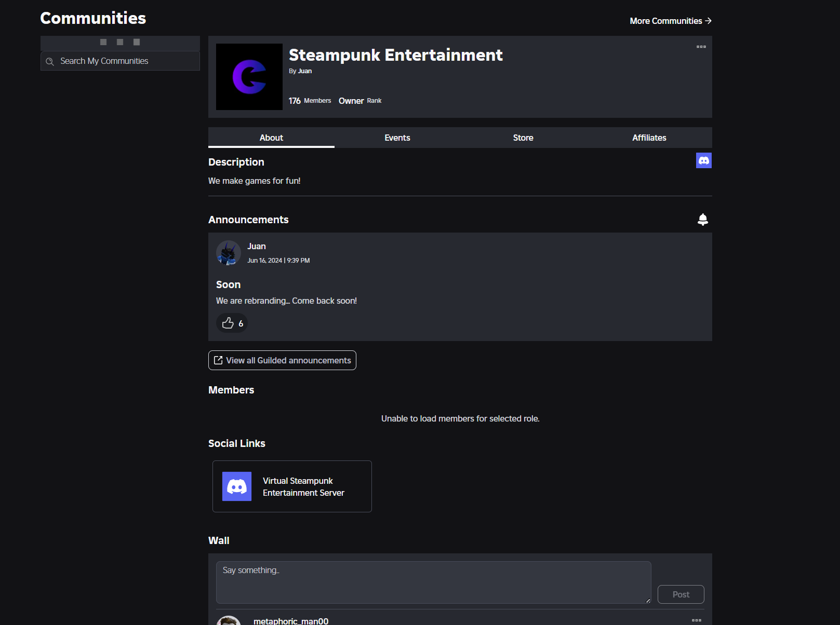Open the Store tab

[x=523, y=138]
